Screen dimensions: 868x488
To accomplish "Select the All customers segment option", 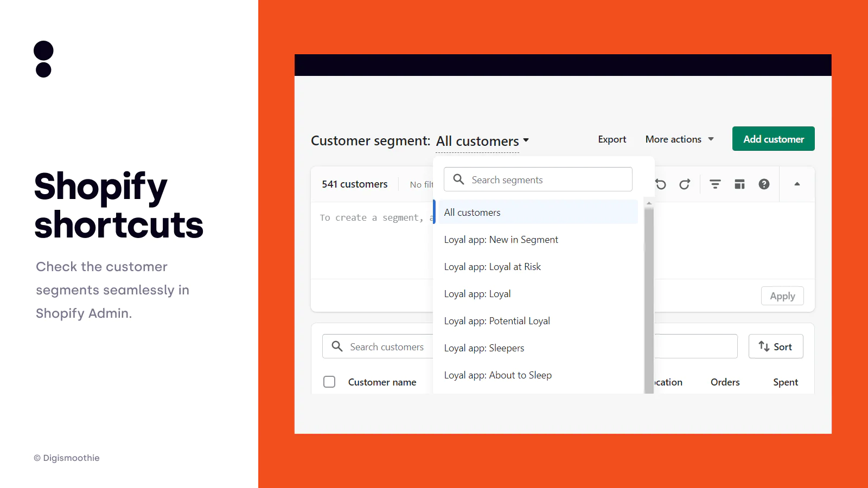I will 536,212.
